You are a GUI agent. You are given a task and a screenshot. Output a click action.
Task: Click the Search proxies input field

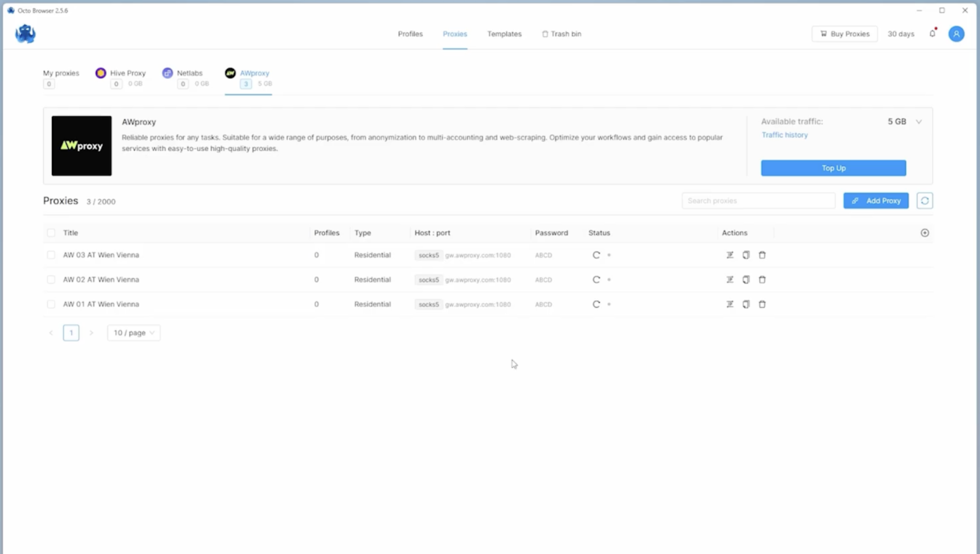(758, 201)
